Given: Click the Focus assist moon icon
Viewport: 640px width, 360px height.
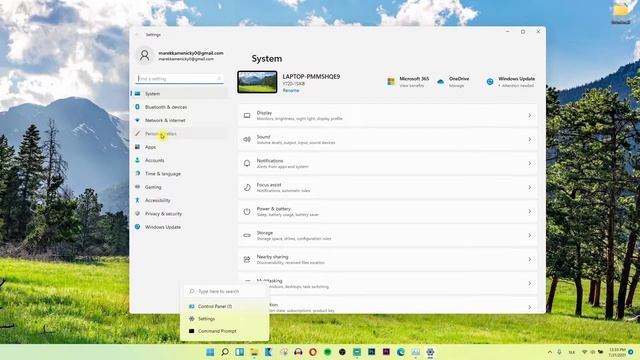Looking at the screenshot, I should (247, 187).
